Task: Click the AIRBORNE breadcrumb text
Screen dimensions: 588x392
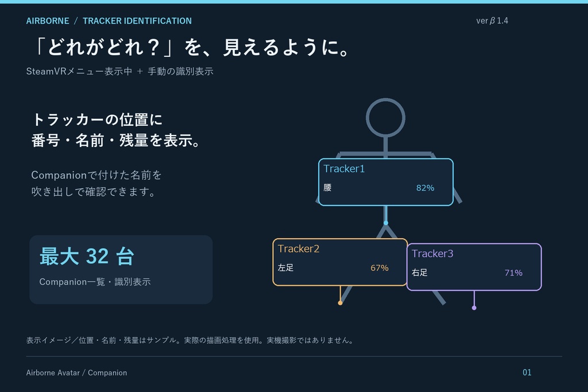Action: point(48,21)
